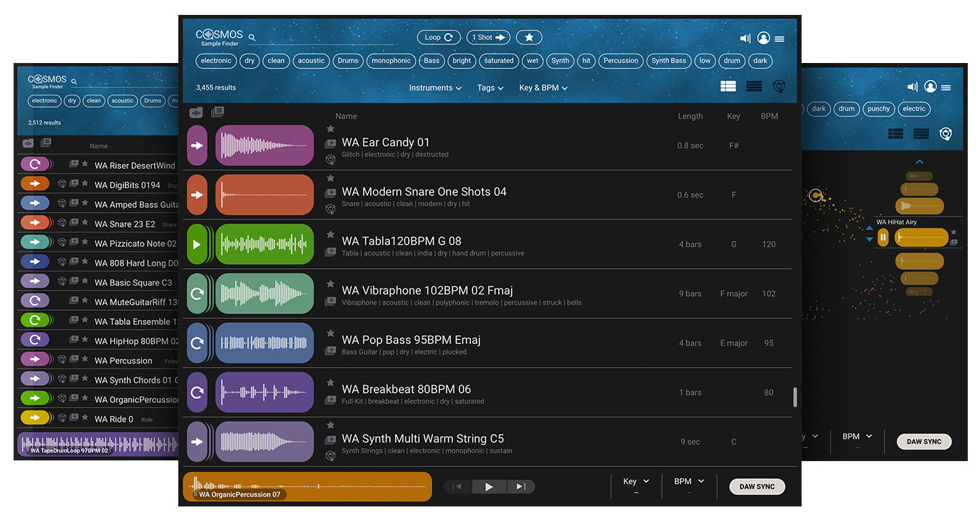
Task: Open the Tags dropdown
Action: tap(490, 88)
